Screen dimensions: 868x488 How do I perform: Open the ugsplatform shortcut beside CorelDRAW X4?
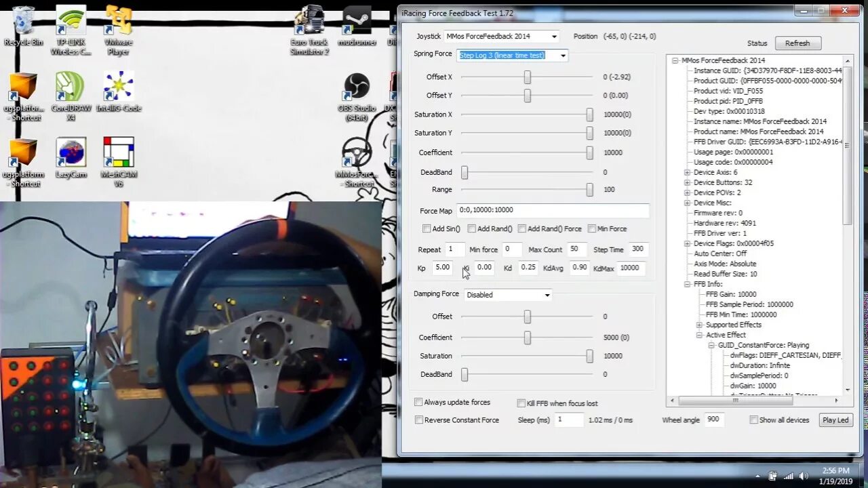(x=23, y=96)
